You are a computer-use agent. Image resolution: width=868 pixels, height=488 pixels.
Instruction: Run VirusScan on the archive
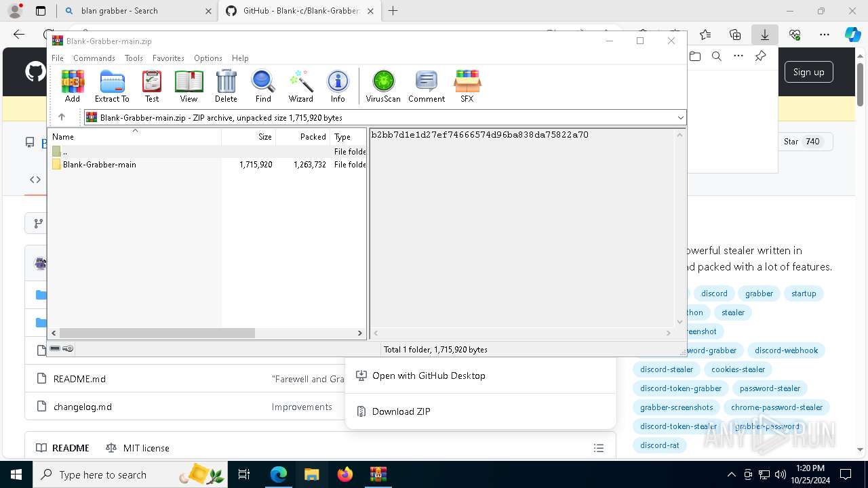[383, 86]
